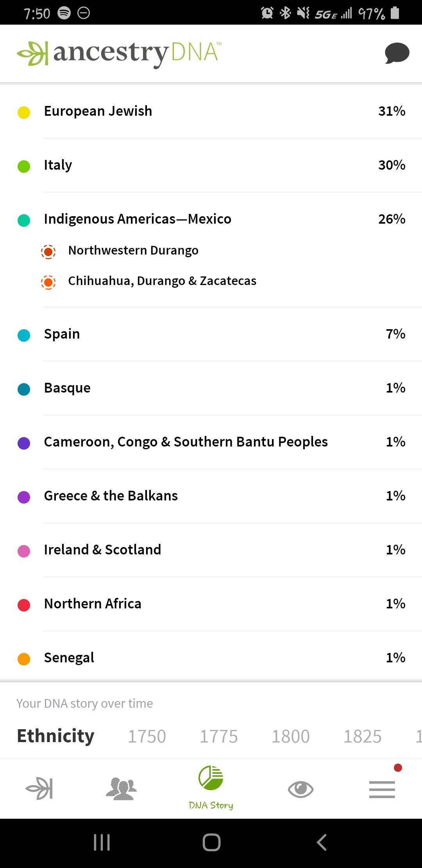
Task: Tap the ancestryDNA logo in header
Action: pos(119,54)
